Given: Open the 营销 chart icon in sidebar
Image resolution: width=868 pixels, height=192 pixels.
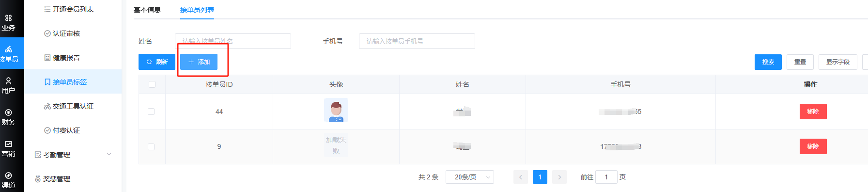Looking at the screenshot, I should [x=8, y=144].
